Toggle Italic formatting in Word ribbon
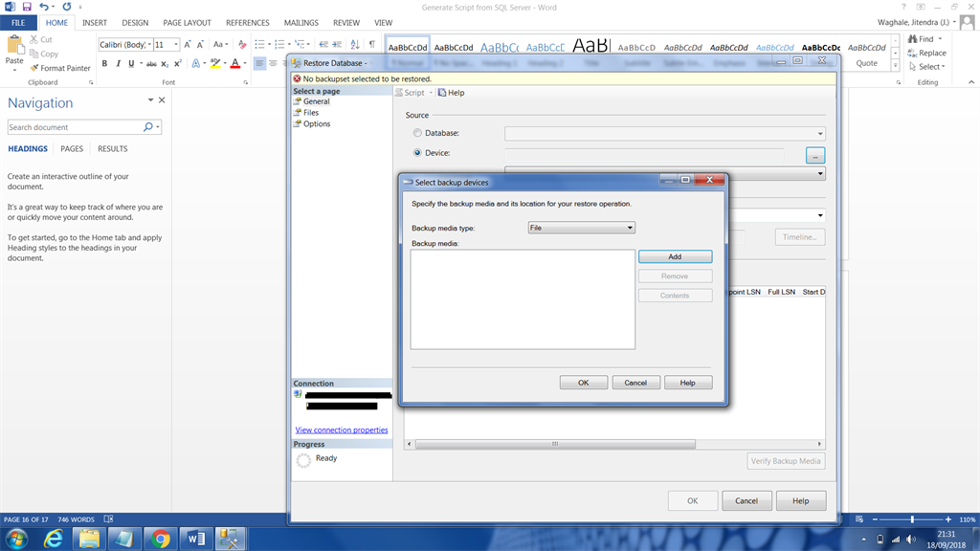Viewport: 980px width, 551px height. [x=118, y=64]
